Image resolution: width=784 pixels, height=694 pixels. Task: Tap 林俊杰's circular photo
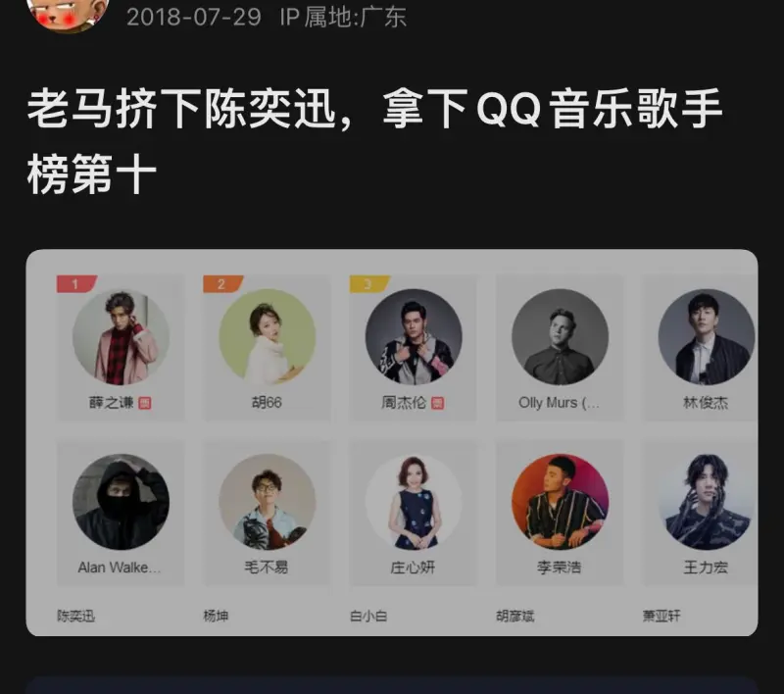pos(707,337)
